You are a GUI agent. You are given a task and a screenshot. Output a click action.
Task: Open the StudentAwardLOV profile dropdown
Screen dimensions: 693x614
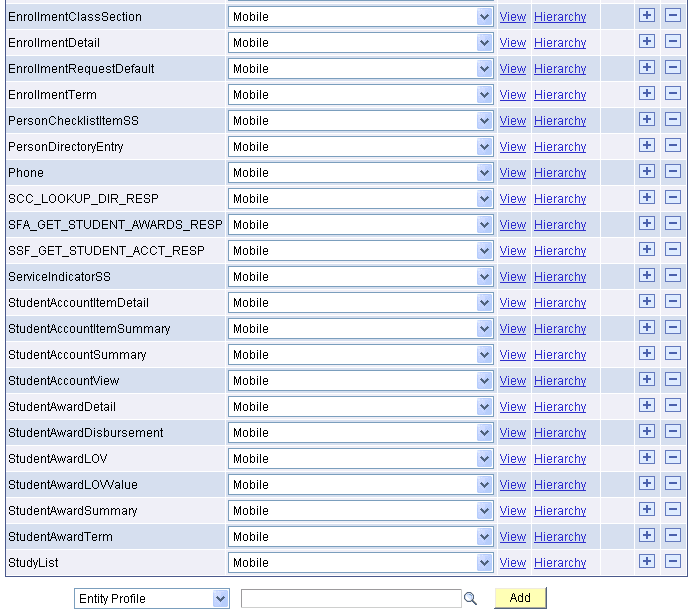[x=361, y=459]
